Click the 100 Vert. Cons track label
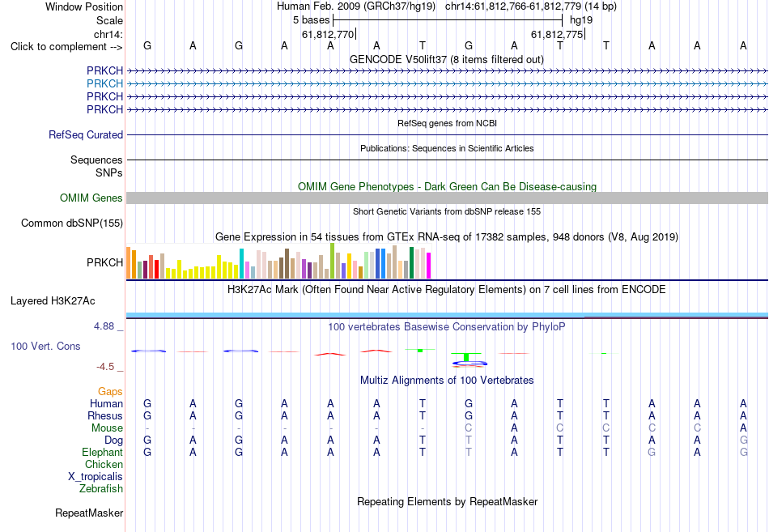Screen dimensions: 769x532 point(45,346)
